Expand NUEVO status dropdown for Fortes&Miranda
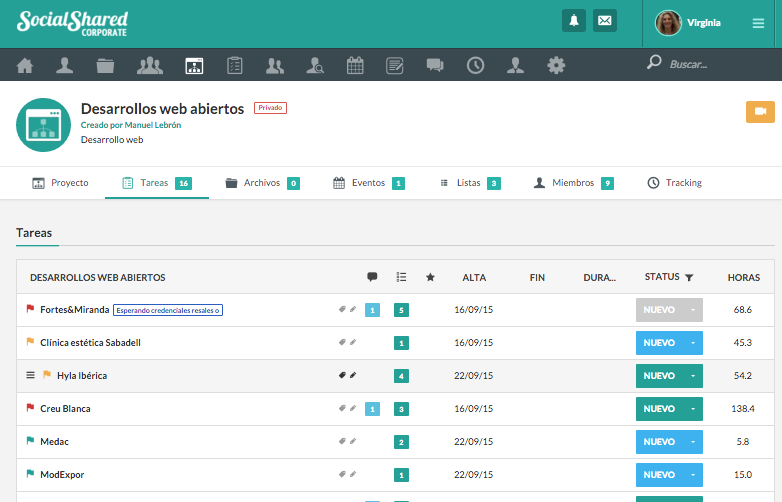This screenshot has width=782, height=502. [x=692, y=310]
